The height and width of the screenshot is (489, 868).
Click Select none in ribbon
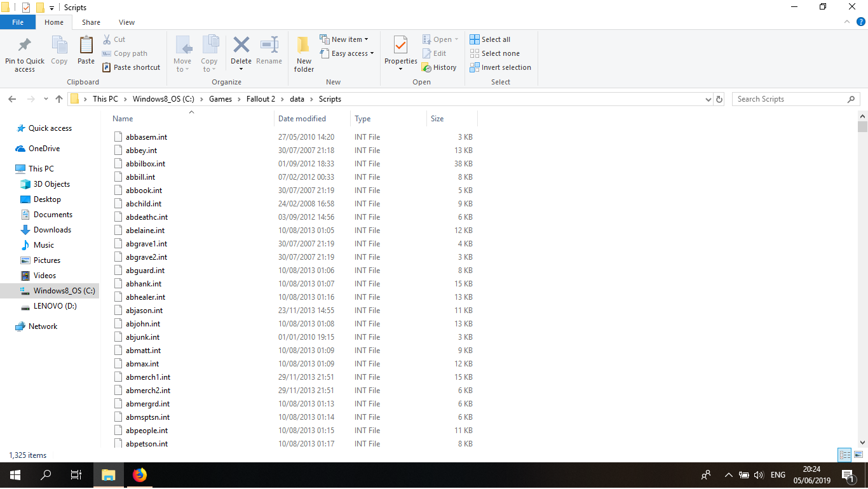pos(494,53)
